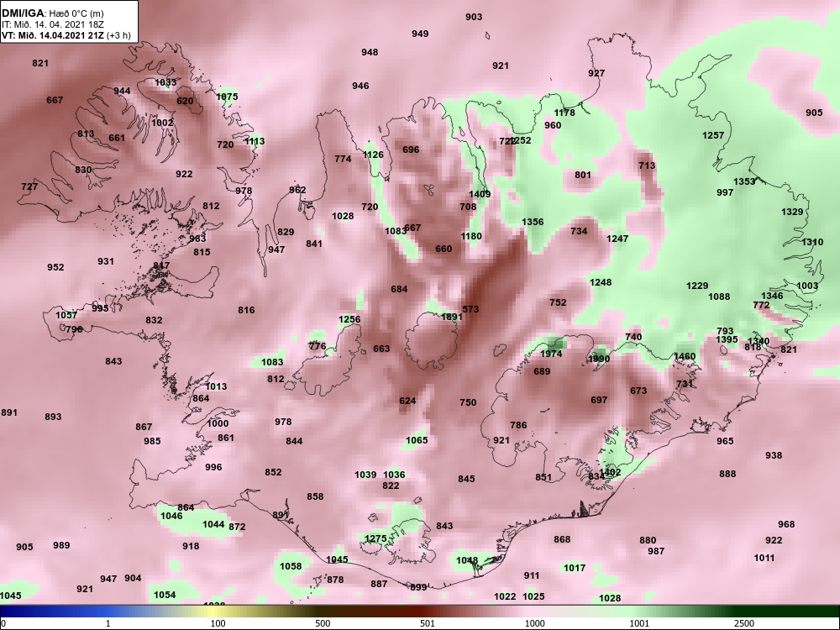Click the 858 height value
The width and height of the screenshot is (840, 630).
[315, 496]
